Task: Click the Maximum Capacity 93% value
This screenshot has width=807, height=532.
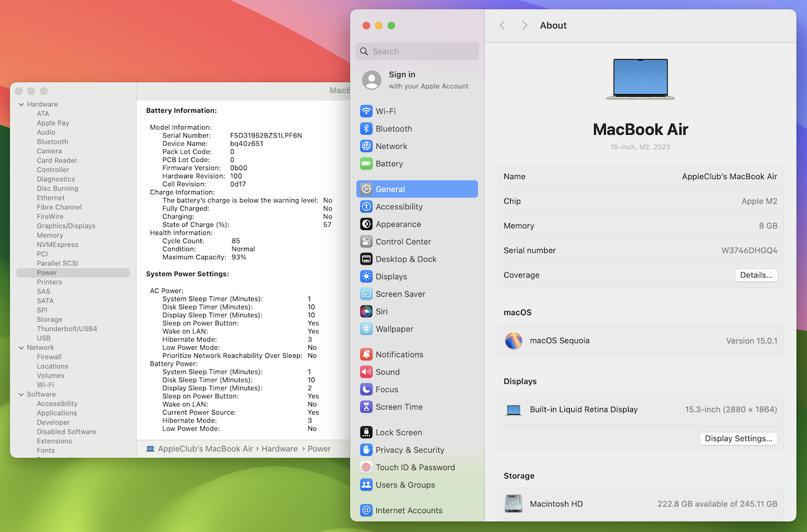Action: click(239, 257)
